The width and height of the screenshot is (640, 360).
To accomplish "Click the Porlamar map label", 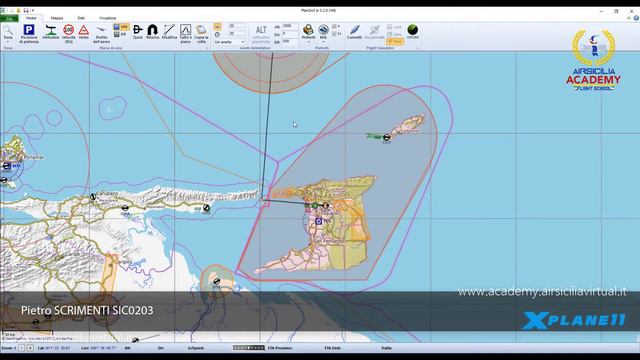I will [33, 157].
